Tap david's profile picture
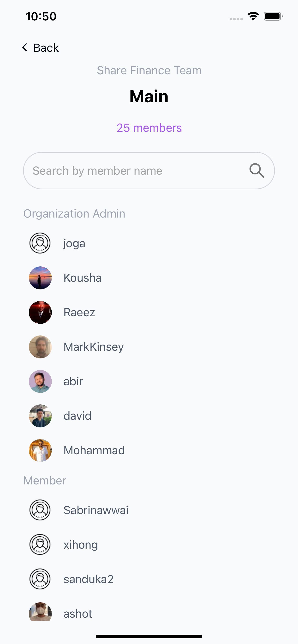Image resolution: width=298 pixels, height=644 pixels. coord(40,416)
